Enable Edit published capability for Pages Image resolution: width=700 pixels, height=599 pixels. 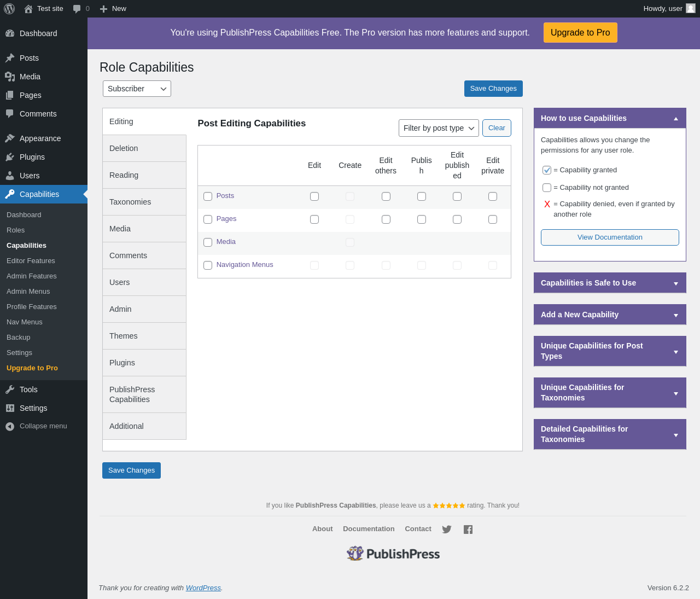point(457,219)
